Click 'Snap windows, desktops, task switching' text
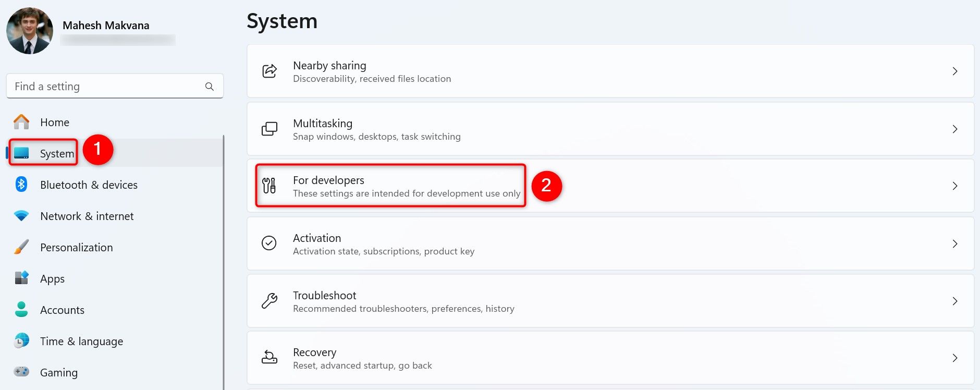Image resolution: width=980 pixels, height=390 pixels. [376, 137]
